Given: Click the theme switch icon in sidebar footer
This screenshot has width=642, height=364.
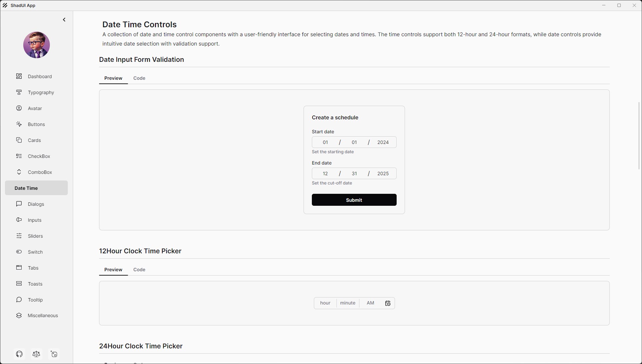Looking at the screenshot, I should 54,354.
